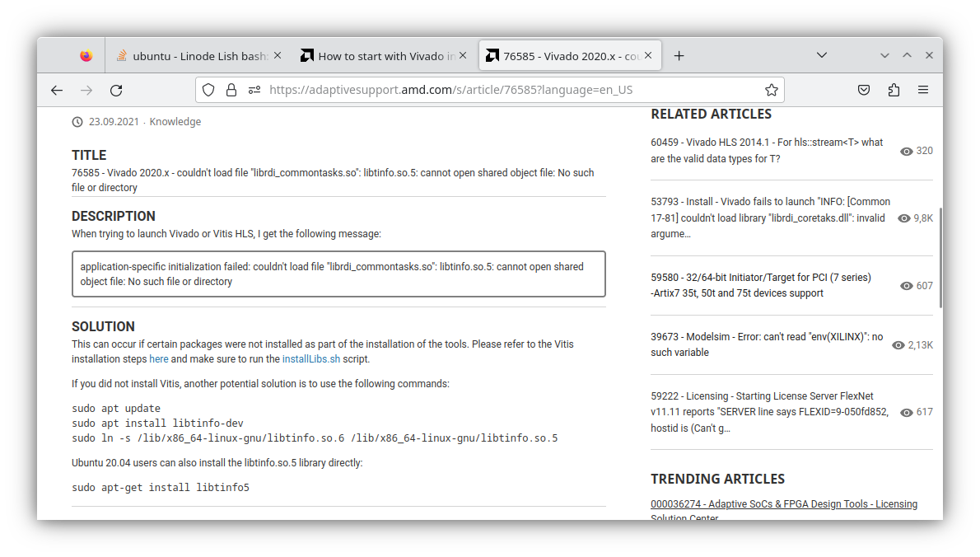Open article 53793 about libdi_coretaks.dll
Viewport: 980px width, 557px height.
pyautogui.click(x=766, y=217)
